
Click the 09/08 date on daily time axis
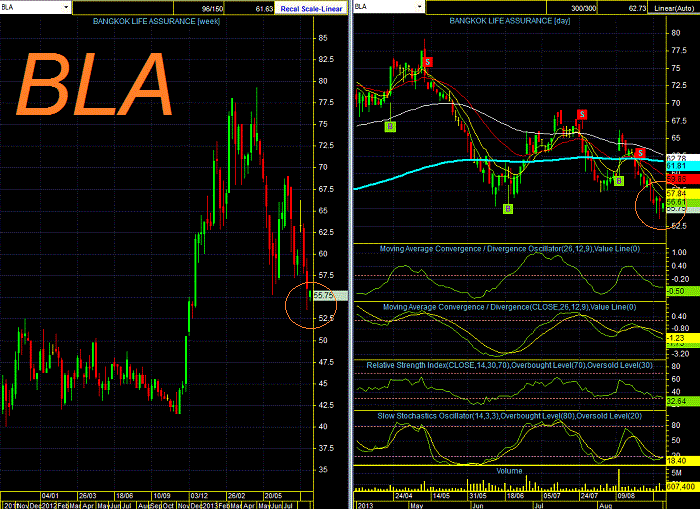click(626, 496)
